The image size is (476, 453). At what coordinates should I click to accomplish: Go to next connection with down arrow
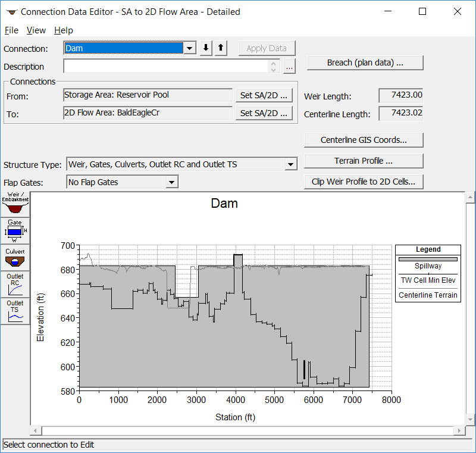pos(206,49)
